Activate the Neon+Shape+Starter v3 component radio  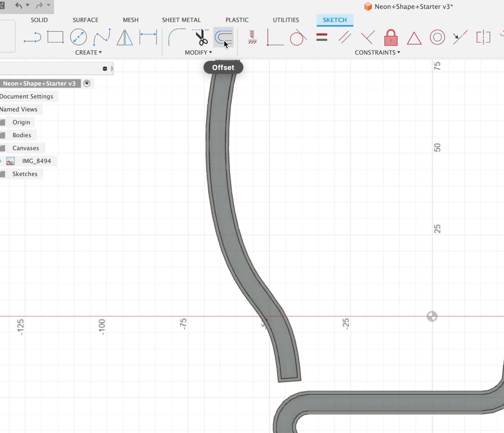87,83
